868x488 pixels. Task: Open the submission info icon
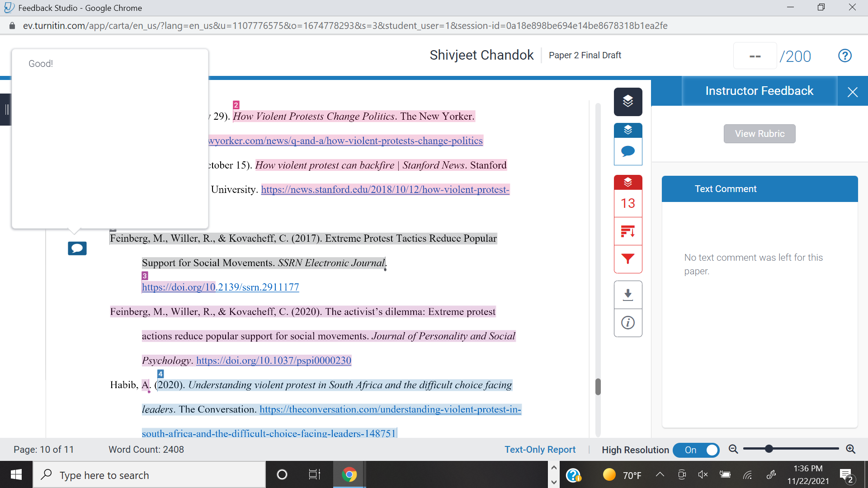(x=628, y=323)
